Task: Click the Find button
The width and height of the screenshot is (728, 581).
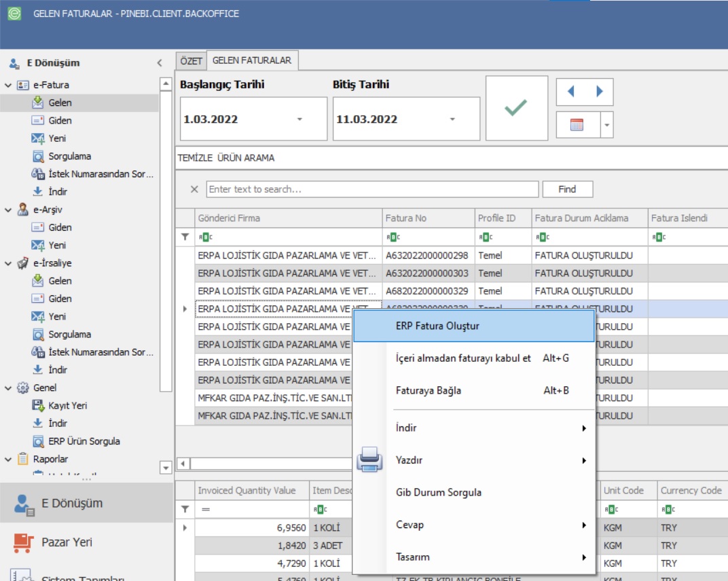Action: click(567, 189)
